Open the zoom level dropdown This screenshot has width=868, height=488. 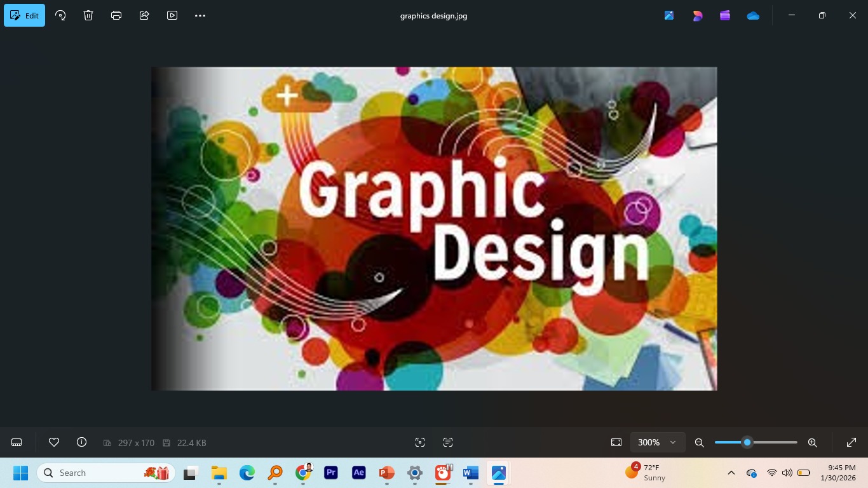click(x=670, y=442)
